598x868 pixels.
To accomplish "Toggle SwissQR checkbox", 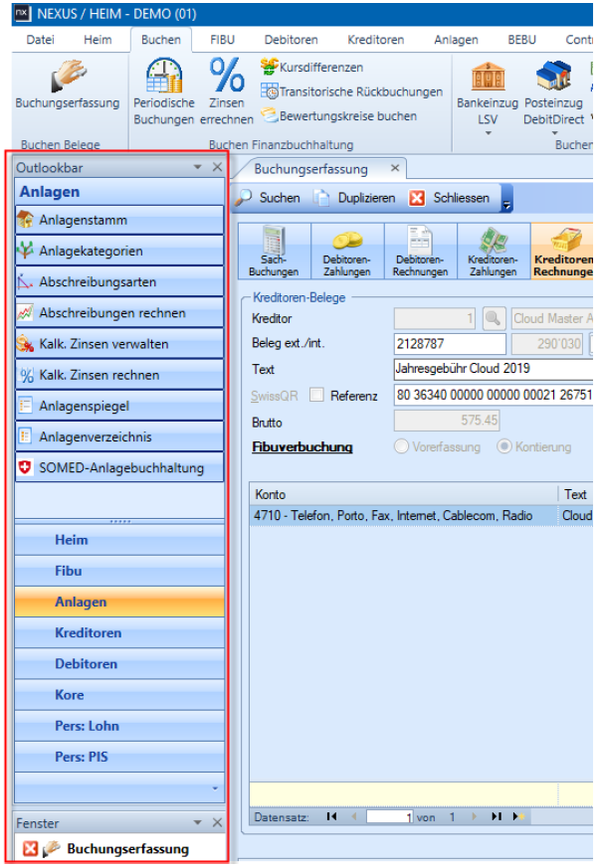I will [x=316, y=395].
